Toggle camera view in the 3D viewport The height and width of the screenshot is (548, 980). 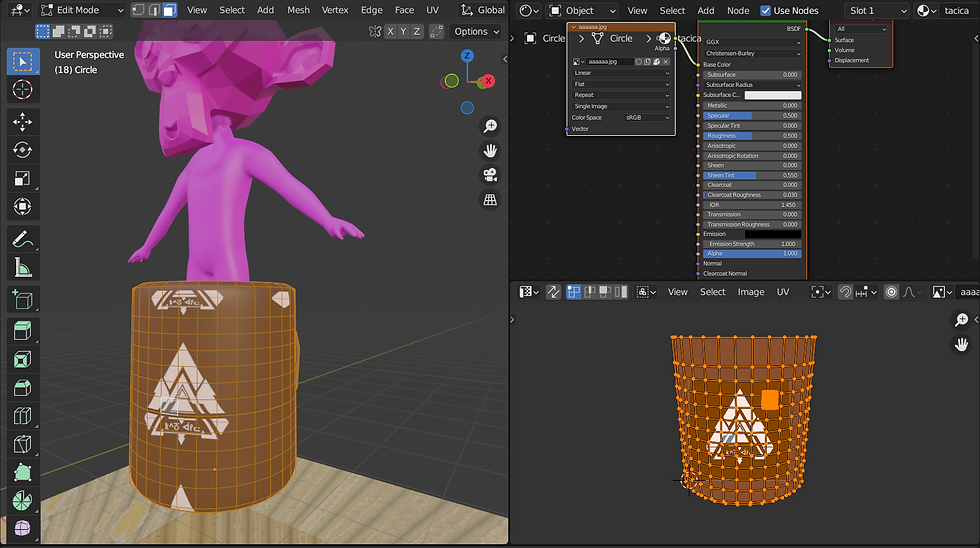point(490,175)
